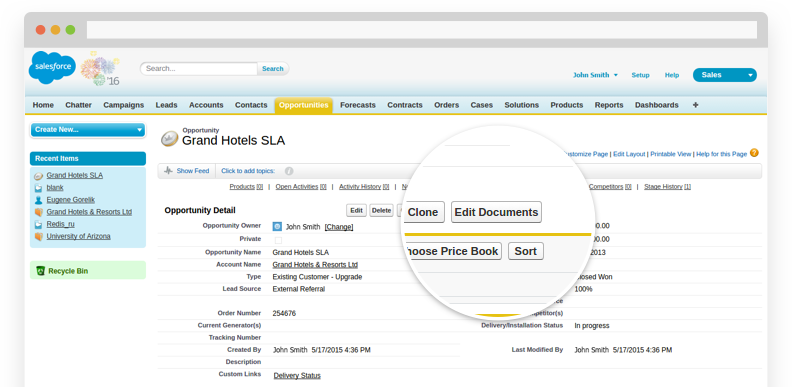
Task: Click icon beside Grand Hotels & Resorts Ltd
Action: 38,212
